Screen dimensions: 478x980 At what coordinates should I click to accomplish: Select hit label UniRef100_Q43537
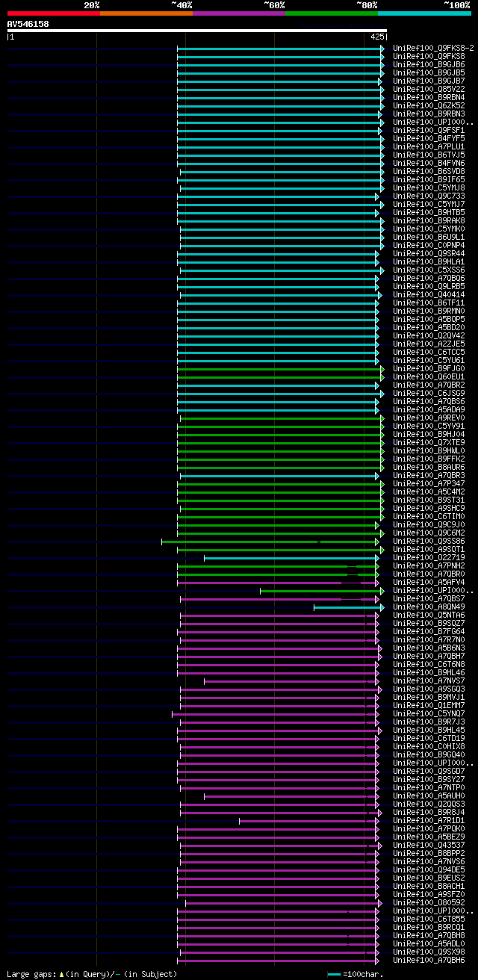429,845
